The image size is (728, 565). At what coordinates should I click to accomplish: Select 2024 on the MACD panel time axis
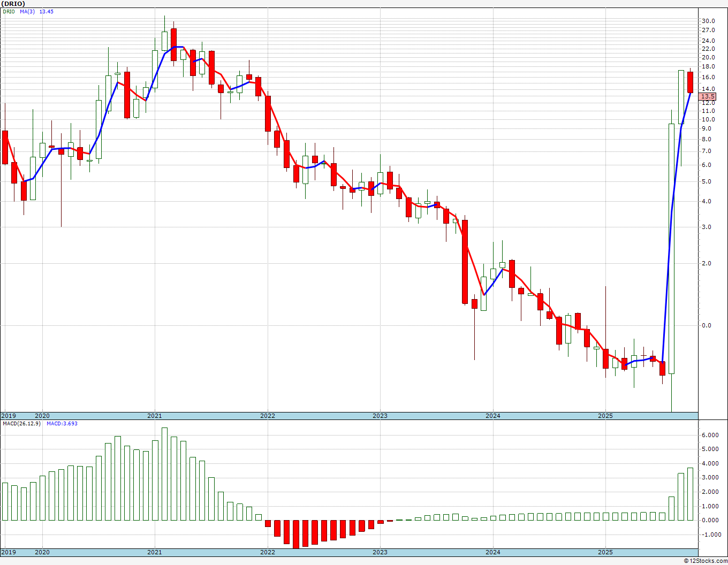point(493,552)
